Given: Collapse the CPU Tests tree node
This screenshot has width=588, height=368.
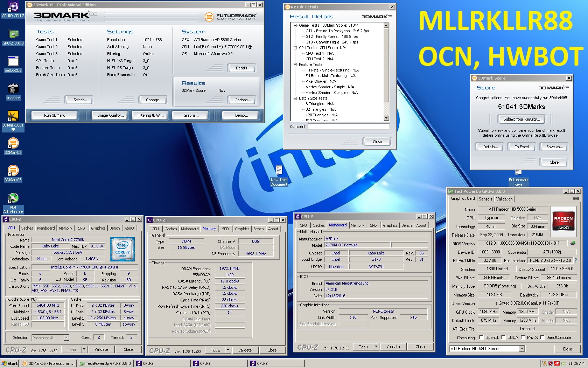Looking at the screenshot, I should 295,48.
